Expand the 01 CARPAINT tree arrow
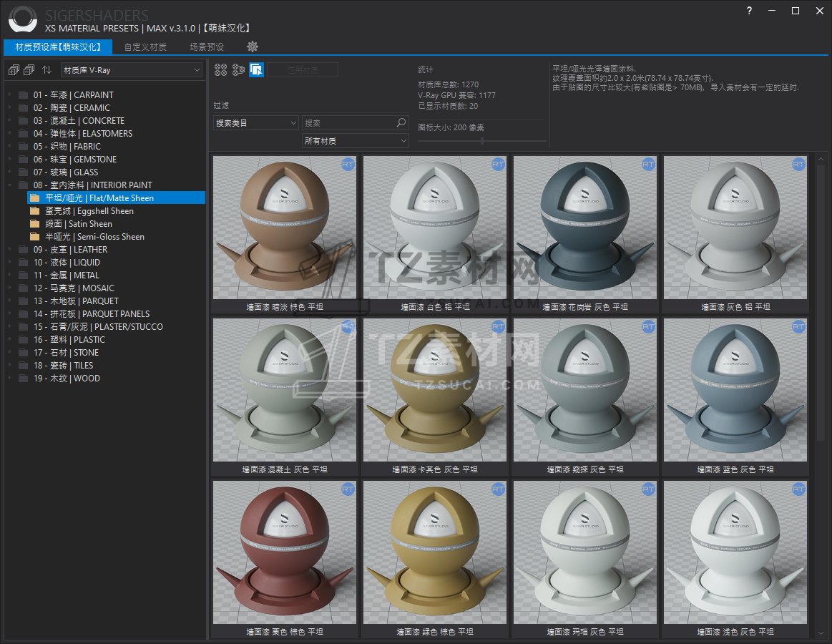This screenshot has height=644, width=832. tap(9, 94)
